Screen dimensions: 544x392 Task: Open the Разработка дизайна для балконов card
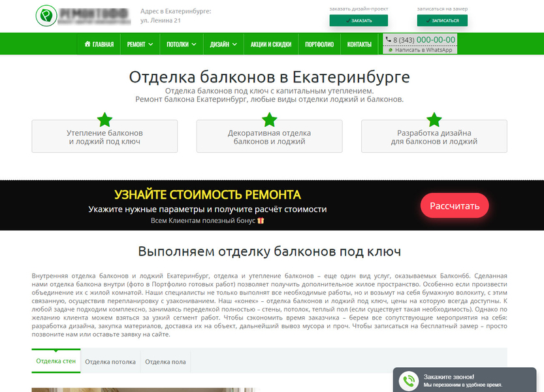(434, 137)
